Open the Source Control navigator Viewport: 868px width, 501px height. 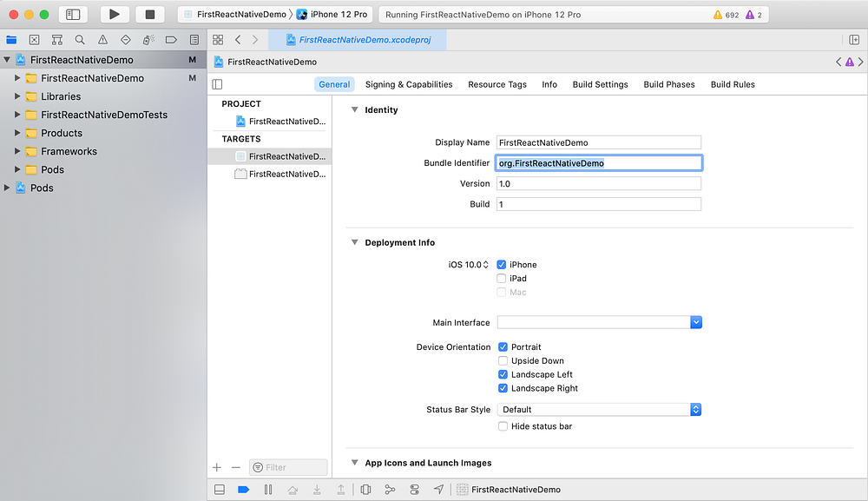[35, 40]
